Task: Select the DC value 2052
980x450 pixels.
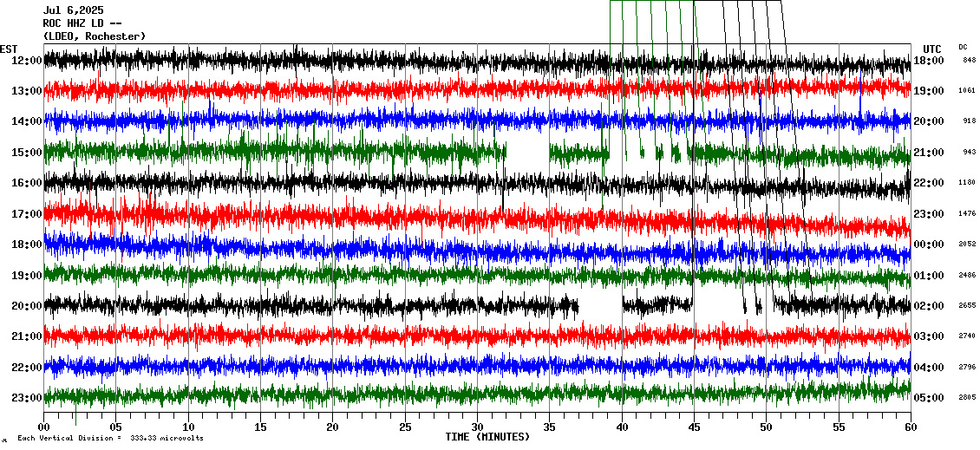Action: click(x=967, y=245)
